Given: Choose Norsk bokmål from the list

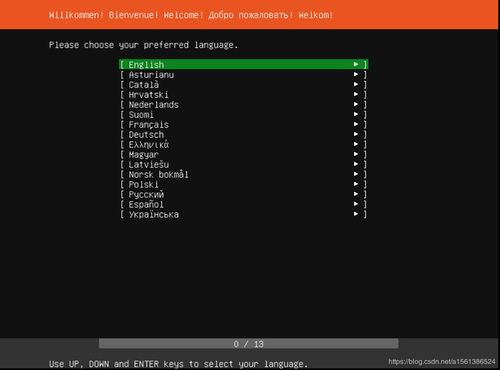Looking at the screenshot, I should [x=243, y=175].
